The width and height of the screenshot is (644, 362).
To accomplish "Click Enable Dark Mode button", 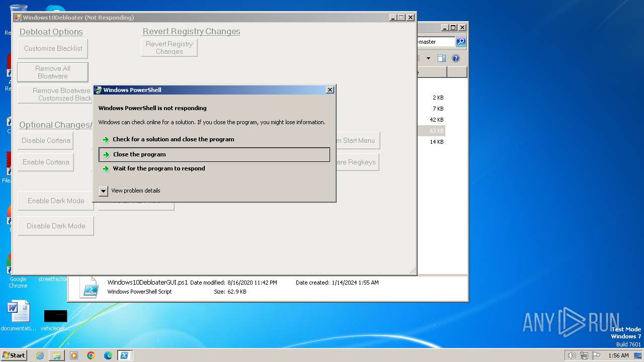I will click(56, 201).
